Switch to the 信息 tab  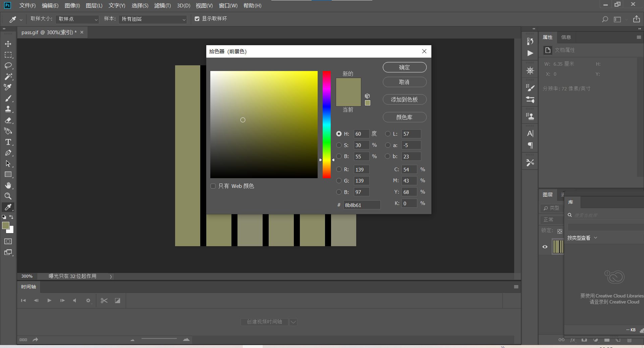(566, 37)
